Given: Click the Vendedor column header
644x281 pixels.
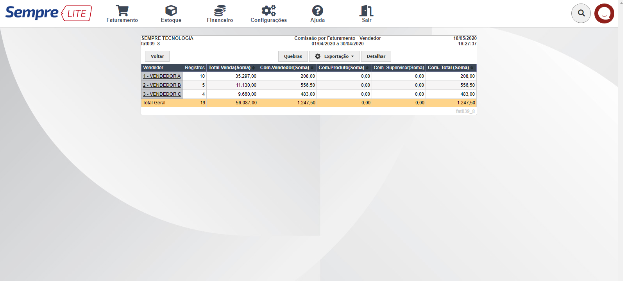Looking at the screenshot, I should click(162, 68).
